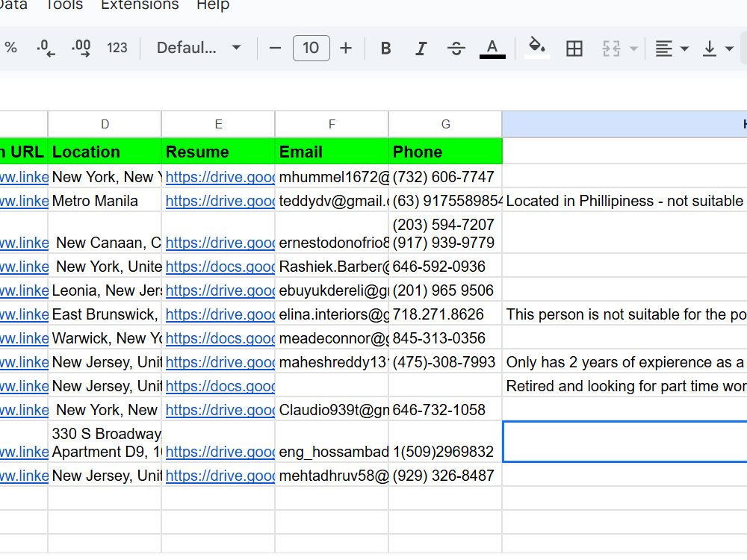Select email cell teddydv@gmail
The height and width of the screenshot is (560, 747).
(x=332, y=201)
